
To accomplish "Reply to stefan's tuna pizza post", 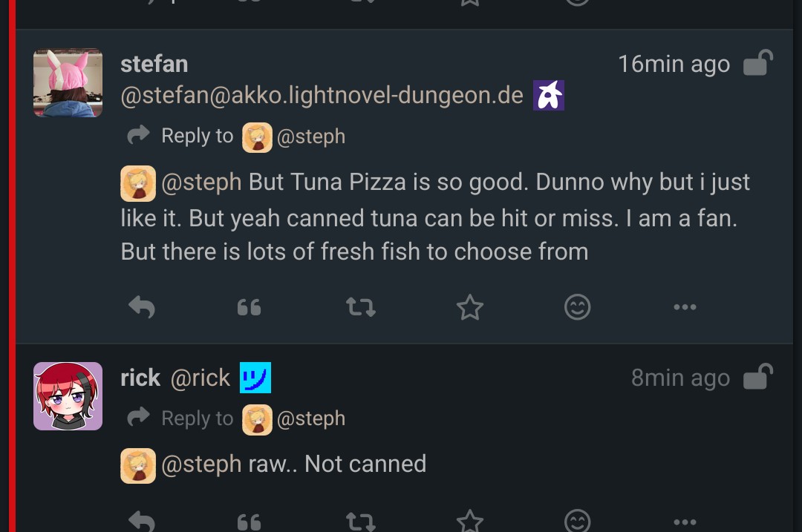I will (x=141, y=306).
